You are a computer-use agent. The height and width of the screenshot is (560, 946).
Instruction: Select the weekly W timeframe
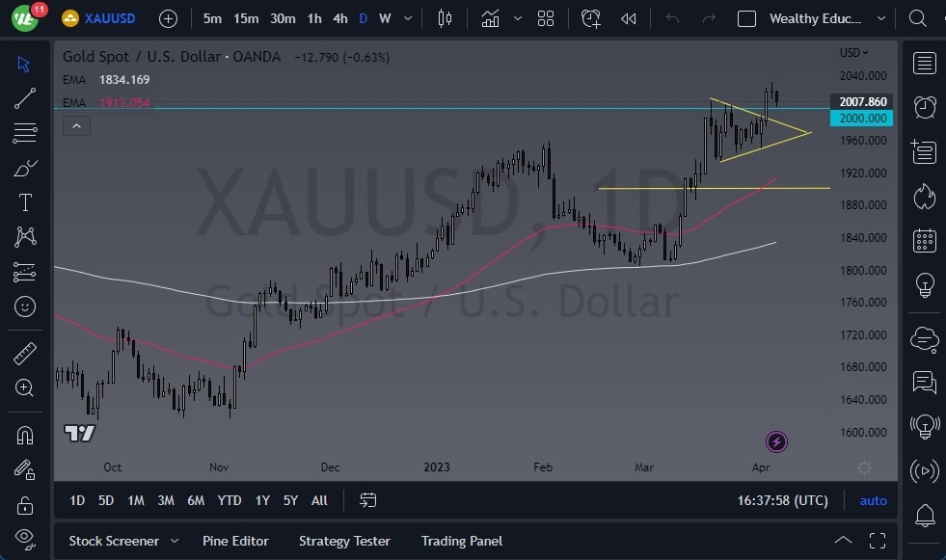pos(385,18)
